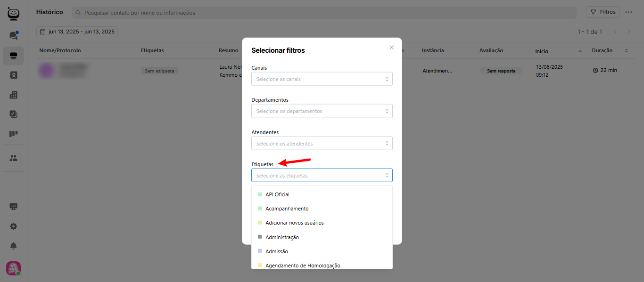Select the API Oficial tag option

pos(277,194)
